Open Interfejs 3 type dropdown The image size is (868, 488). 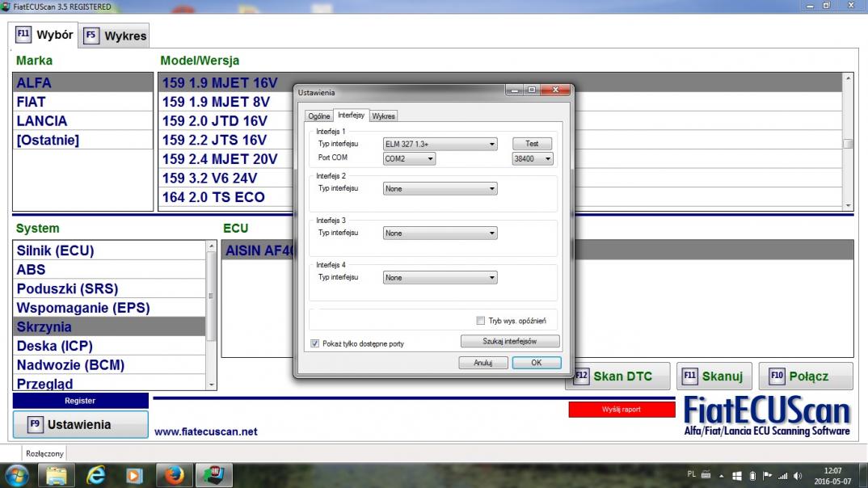[440, 233]
